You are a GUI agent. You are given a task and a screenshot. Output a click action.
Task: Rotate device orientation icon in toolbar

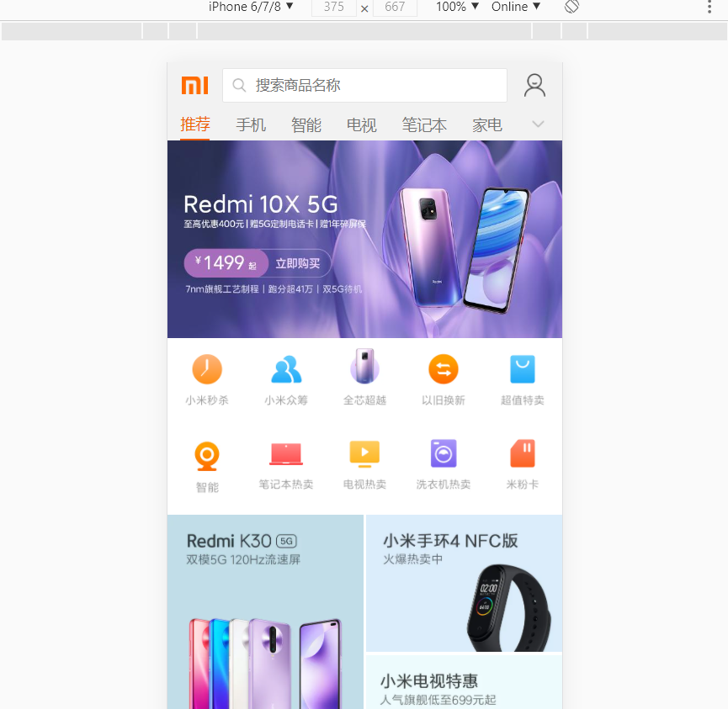click(x=571, y=7)
